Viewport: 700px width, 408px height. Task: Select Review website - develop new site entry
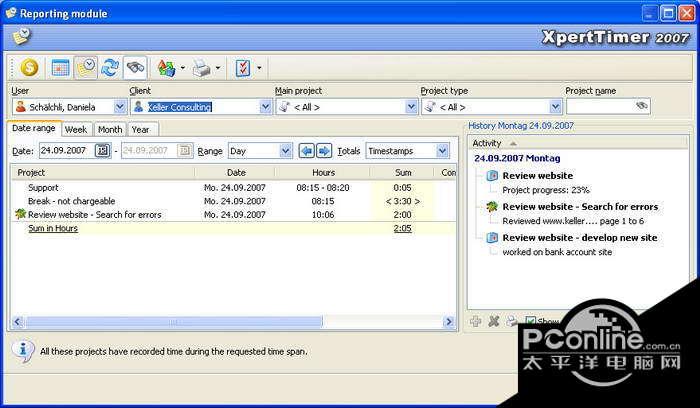coord(579,237)
